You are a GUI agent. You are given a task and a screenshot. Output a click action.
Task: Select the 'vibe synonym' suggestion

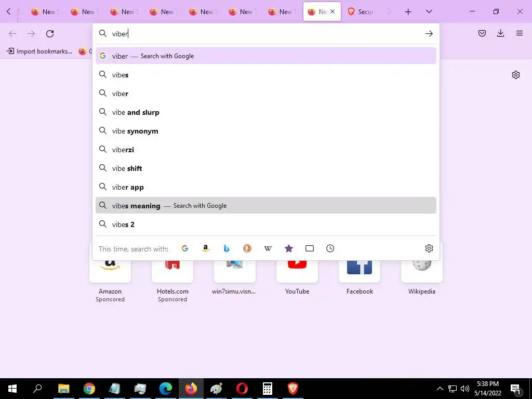265,130
